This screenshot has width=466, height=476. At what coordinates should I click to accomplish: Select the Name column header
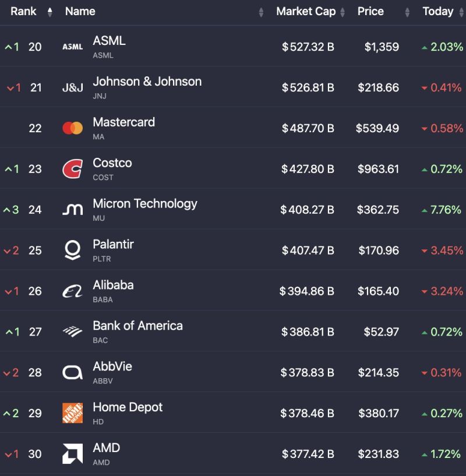click(80, 11)
